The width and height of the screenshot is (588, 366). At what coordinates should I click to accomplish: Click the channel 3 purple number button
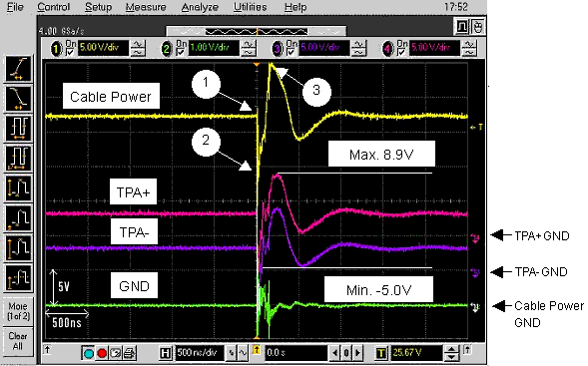click(x=278, y=49)
